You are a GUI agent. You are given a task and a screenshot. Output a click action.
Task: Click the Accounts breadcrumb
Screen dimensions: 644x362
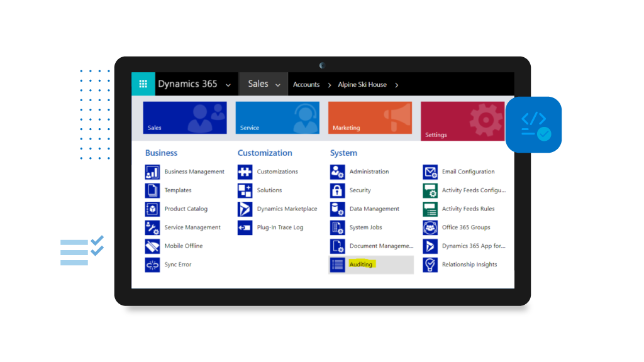tap(306, 84)
